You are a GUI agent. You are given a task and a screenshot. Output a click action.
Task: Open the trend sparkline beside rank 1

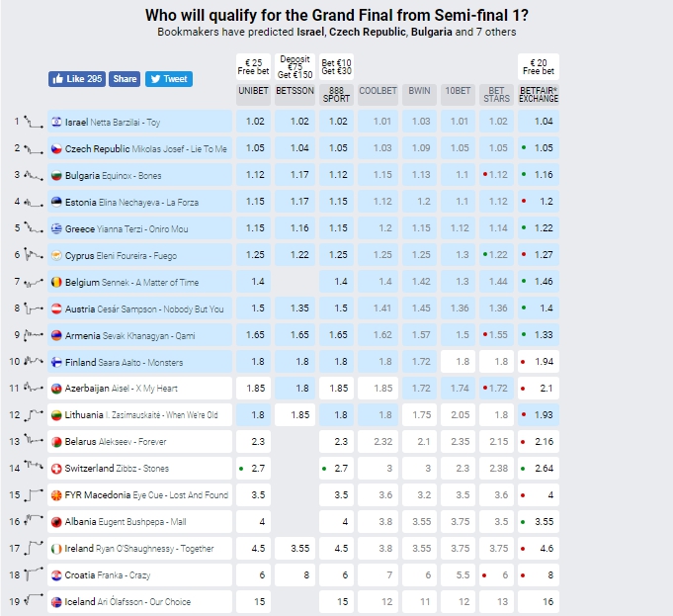[34, 122]
